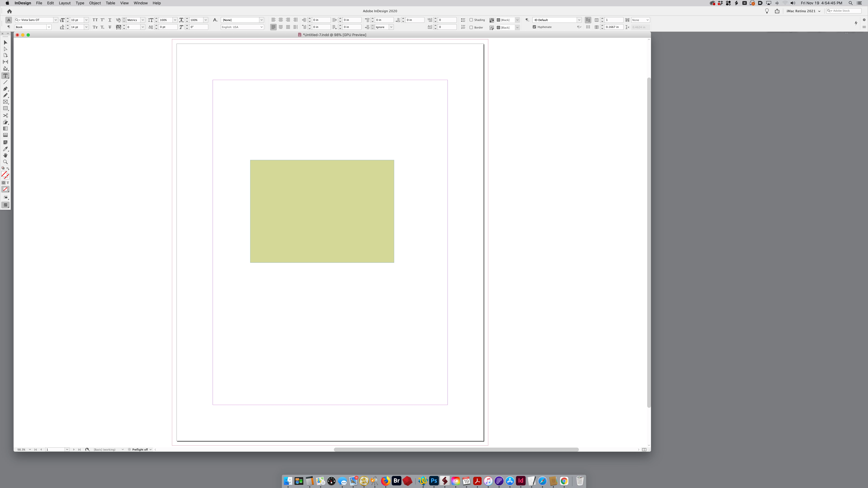Select the Eyedropper tool
The width and height of the screenshot is (868, 488).
click(x=5, y=149)
